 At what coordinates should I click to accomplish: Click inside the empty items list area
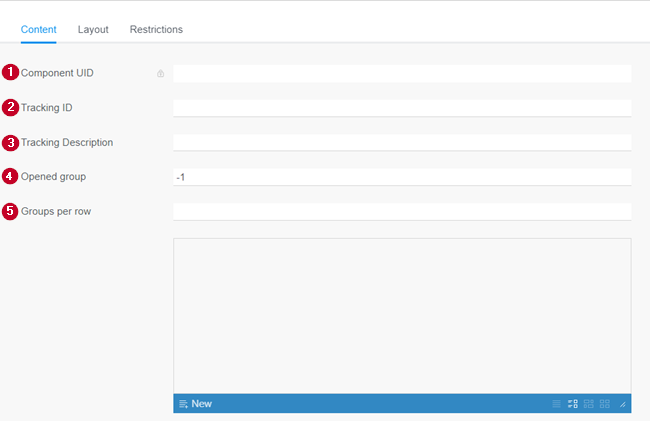pos(402,316)
